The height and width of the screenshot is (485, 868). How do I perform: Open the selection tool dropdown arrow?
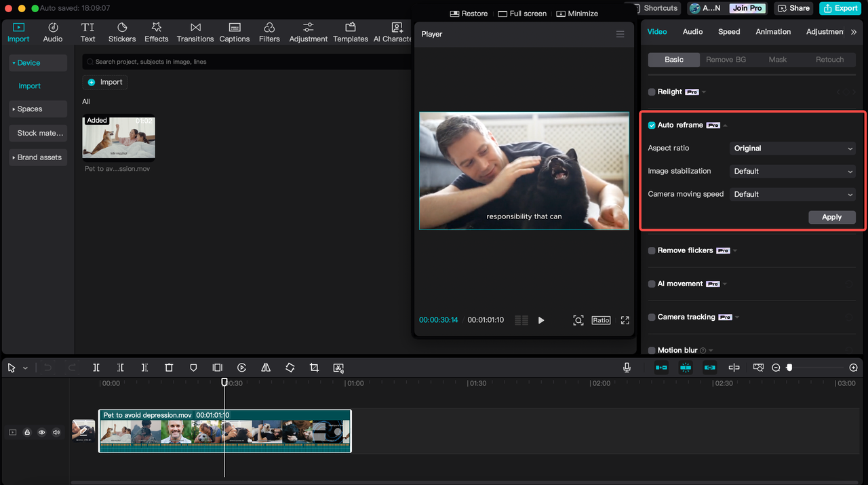point(26,368)
